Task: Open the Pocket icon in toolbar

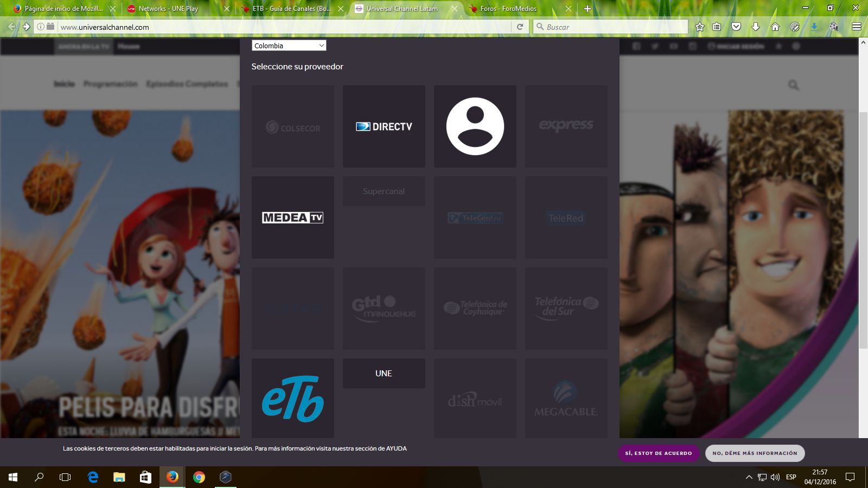Action: (736, 27)
